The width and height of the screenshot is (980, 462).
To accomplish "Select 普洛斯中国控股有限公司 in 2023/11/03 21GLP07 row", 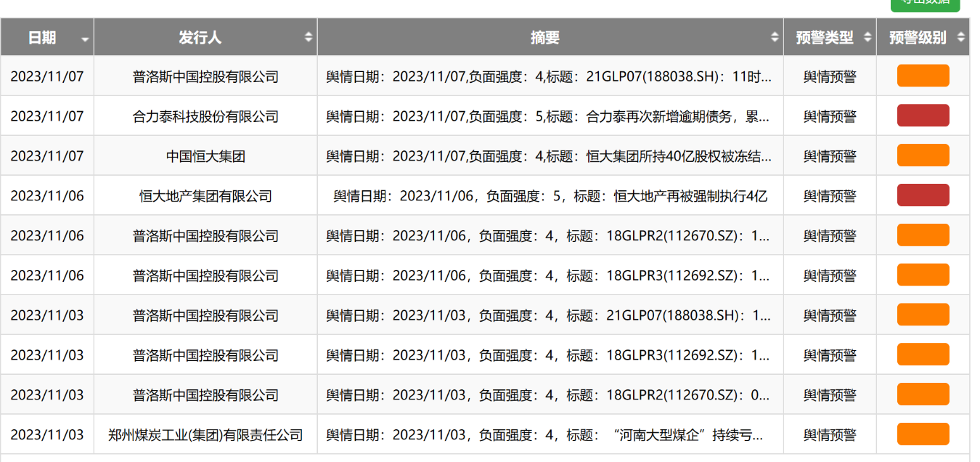I will 205,316.
